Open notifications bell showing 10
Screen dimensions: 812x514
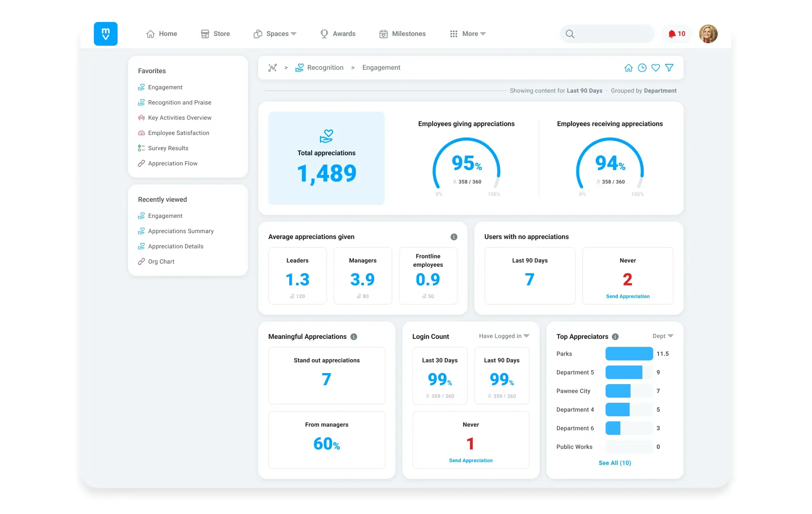676,34
